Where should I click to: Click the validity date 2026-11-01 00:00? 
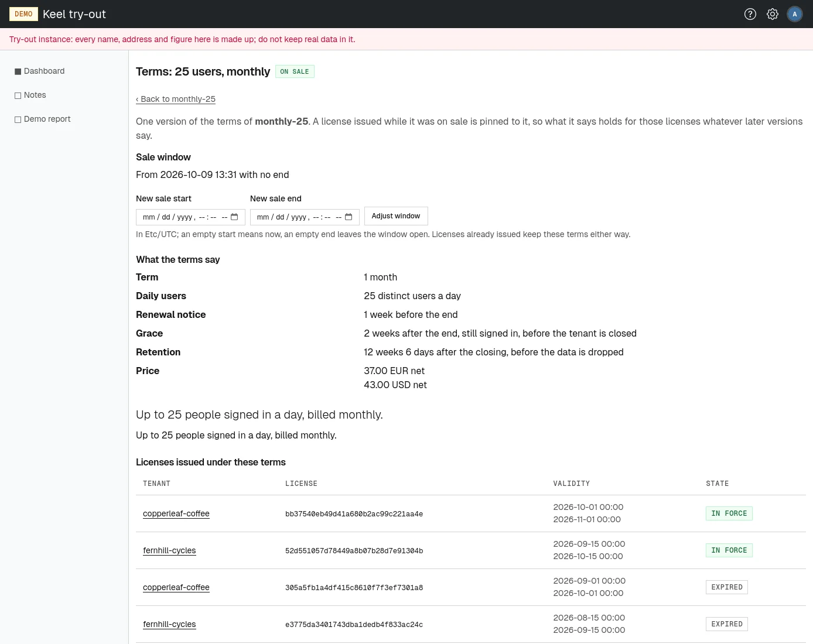pyautogui.click(x=587, y=519)
